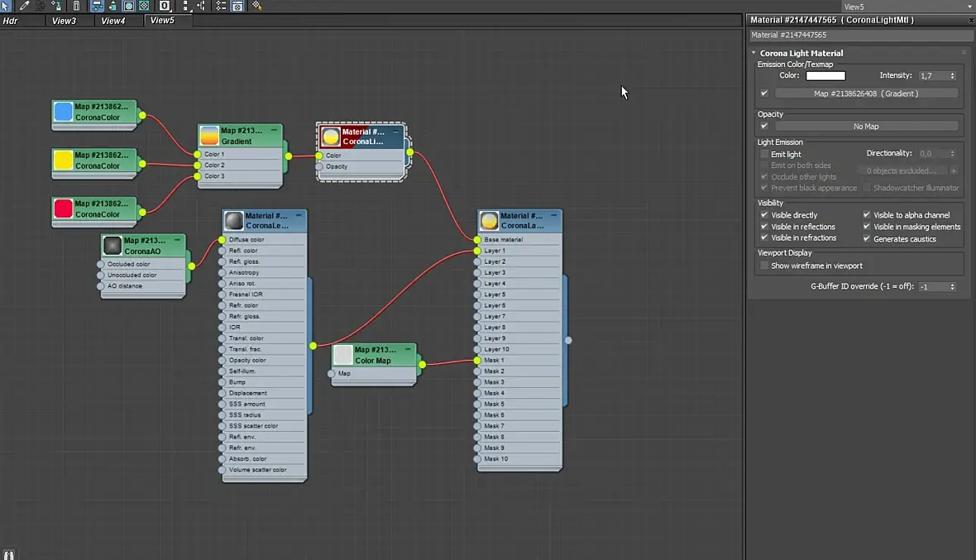
Task: Enable the Emit light checkbox
Action: tap(764, 154)
